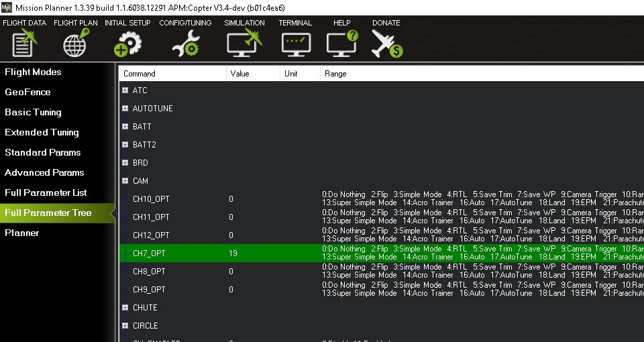Open the Flight Data screen icon
Screen dimensions: 644x342
click(x=24, y=44)
